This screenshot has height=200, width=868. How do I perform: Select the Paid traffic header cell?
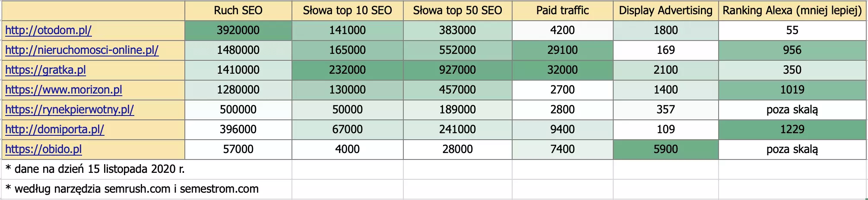[563, 11]
